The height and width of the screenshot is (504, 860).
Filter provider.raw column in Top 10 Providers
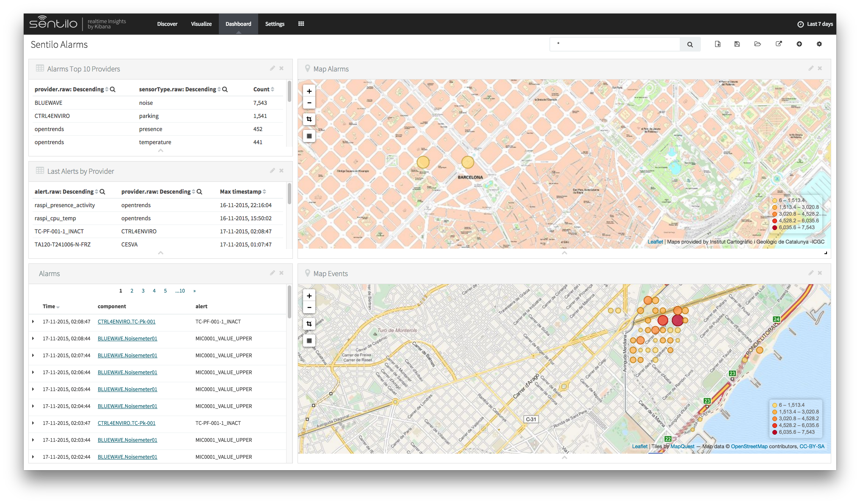pos(113,89)
